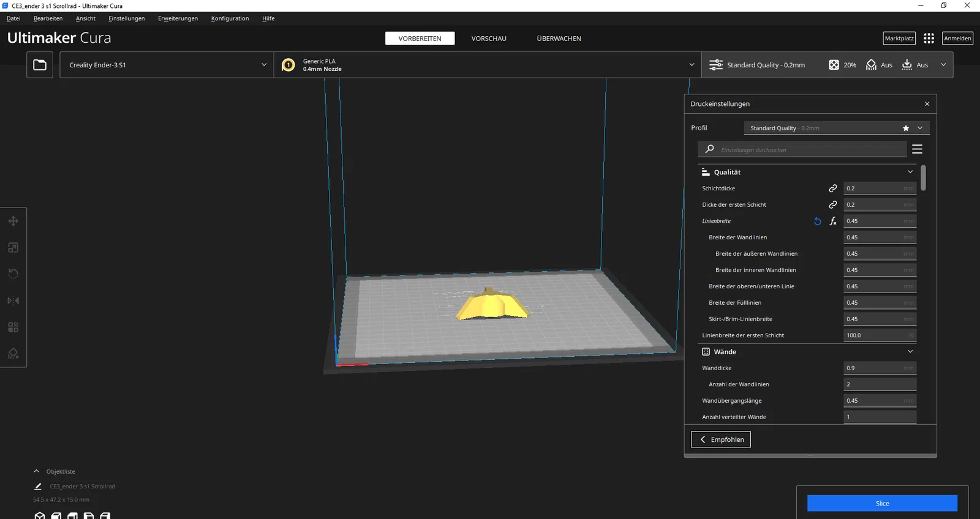Open the Bearbeiten menu
Image resolution: width=980 pixels, height=519 pixels.
[48, 18]
